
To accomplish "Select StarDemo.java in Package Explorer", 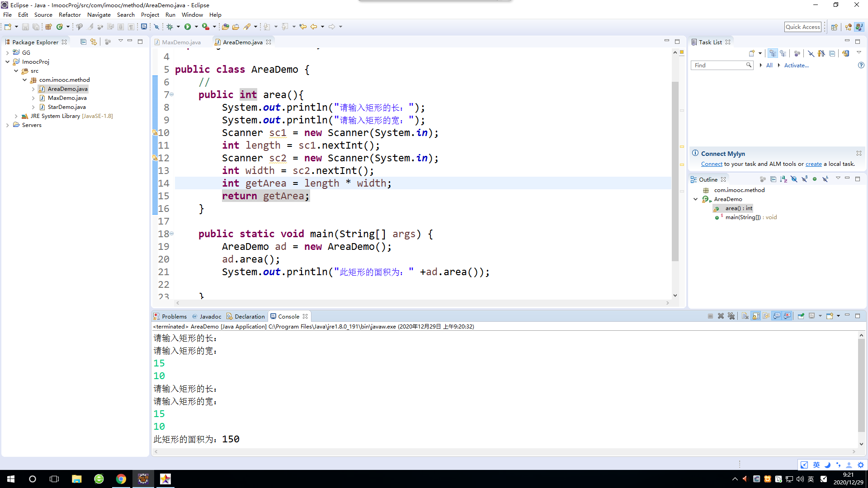I will [x=66, y=107].
